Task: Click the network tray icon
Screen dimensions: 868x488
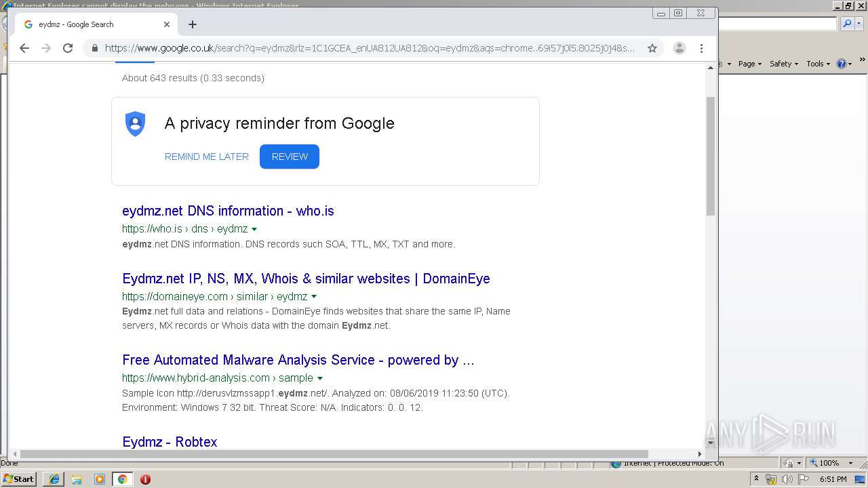Action: click(771, 479)
